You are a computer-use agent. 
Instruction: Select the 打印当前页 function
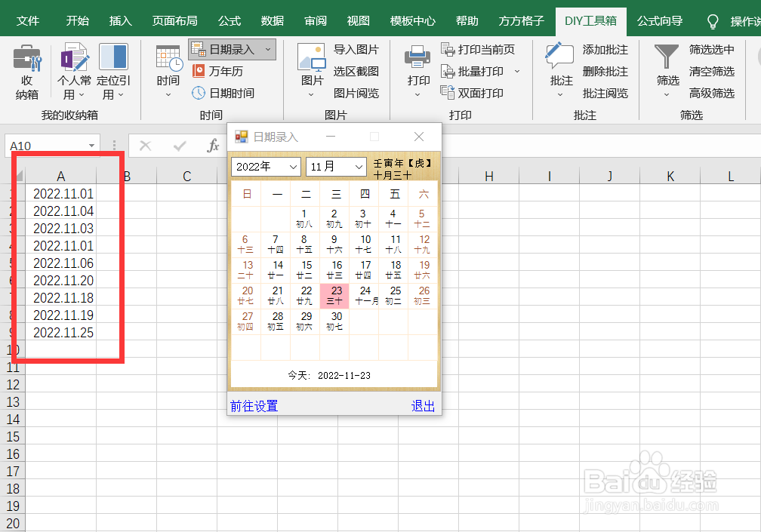point(479,49)
